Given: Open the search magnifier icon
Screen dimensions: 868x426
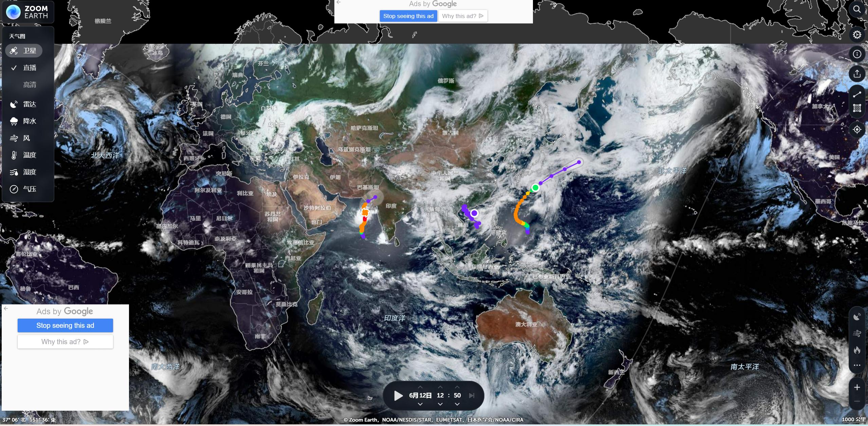Looking at the screenshot, I should click(857, 10).
